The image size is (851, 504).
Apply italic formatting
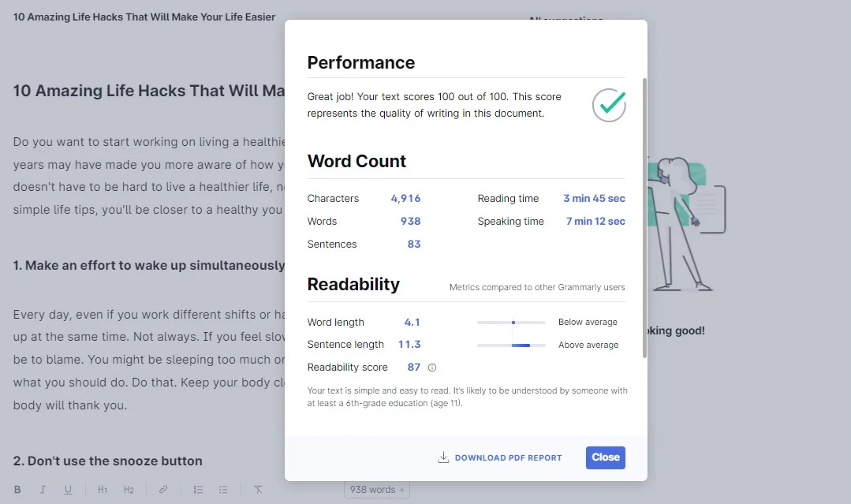click(43, 490)
